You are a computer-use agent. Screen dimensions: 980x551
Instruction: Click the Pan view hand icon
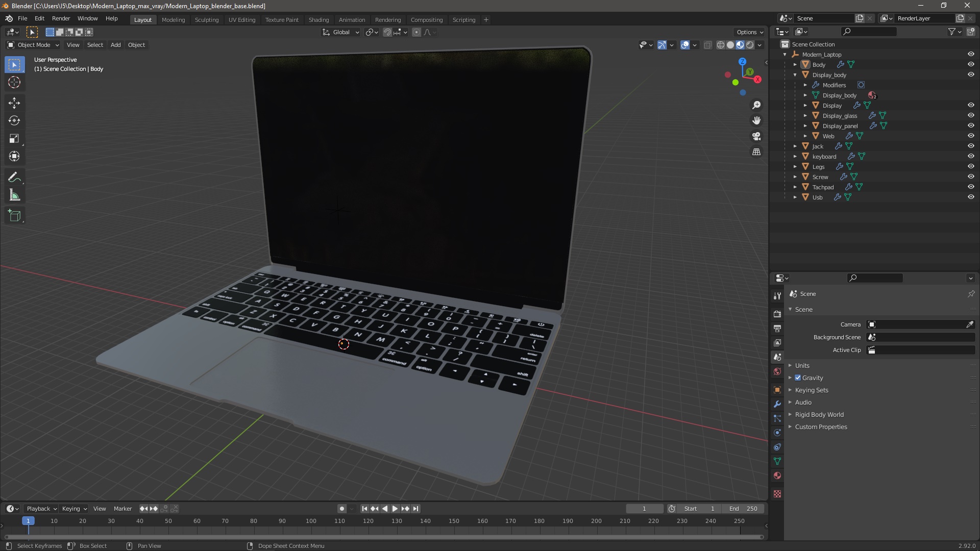click(756, 120)
